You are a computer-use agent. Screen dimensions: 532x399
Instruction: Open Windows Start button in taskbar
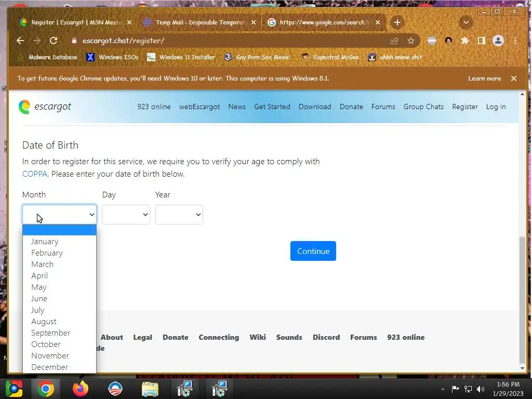tap(14, 389)
